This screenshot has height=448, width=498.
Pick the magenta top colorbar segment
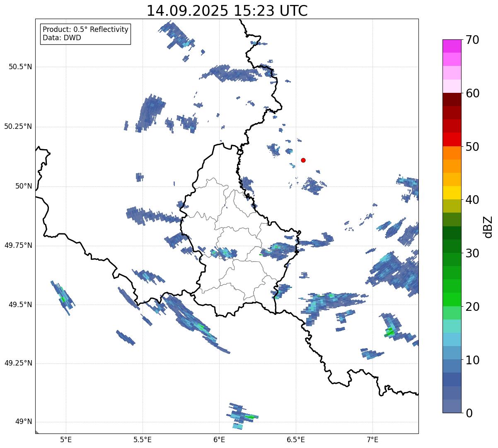click(452, 46)
